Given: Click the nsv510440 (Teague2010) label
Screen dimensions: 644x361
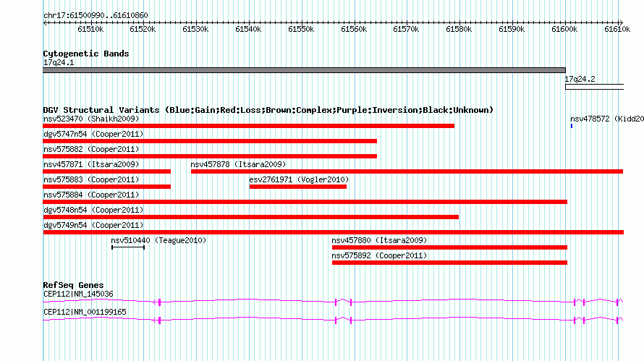Looking at the screenshot, I should [158, 240].
